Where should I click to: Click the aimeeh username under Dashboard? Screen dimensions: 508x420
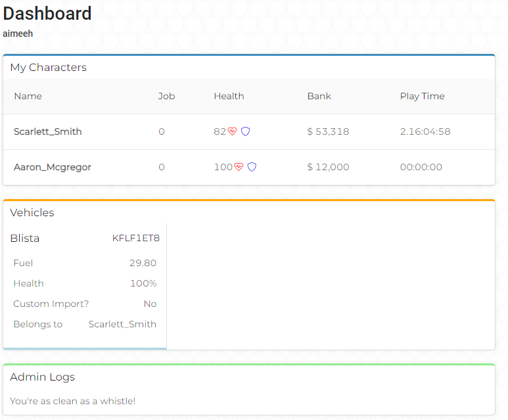(x=18, y=34)
